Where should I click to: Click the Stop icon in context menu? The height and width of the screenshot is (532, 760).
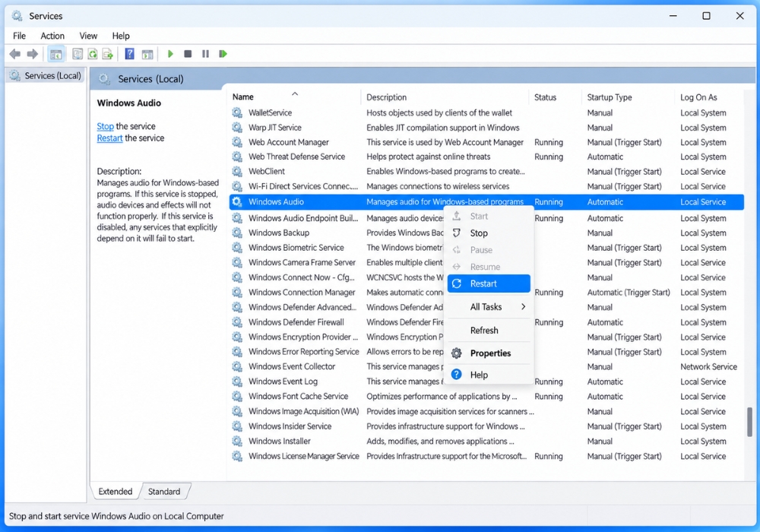click(457, 233)
